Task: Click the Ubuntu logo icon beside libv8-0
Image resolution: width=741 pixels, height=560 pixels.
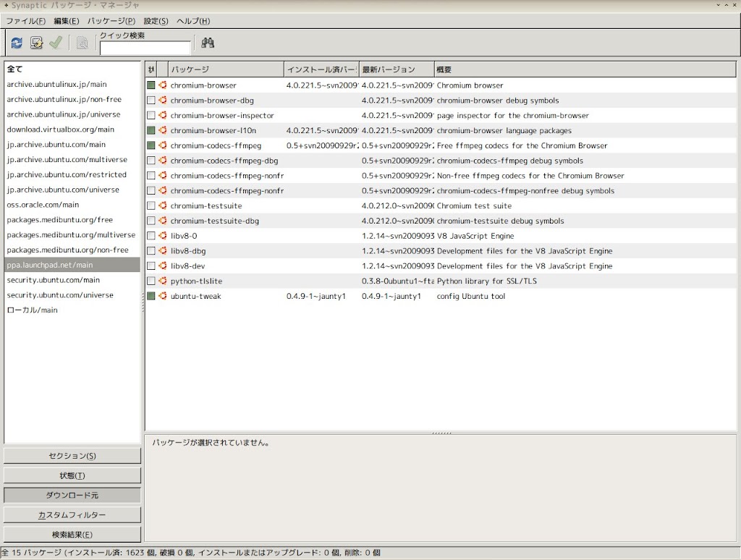Action: pyautogui.click(x=162, y=236)
